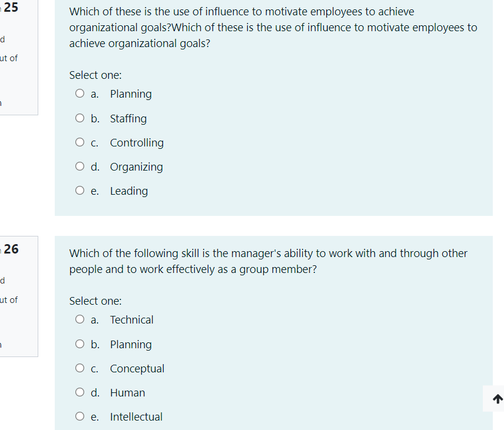Select radio option 'Intellectual' for question 26
504x430 pixels.
(79, 416)
